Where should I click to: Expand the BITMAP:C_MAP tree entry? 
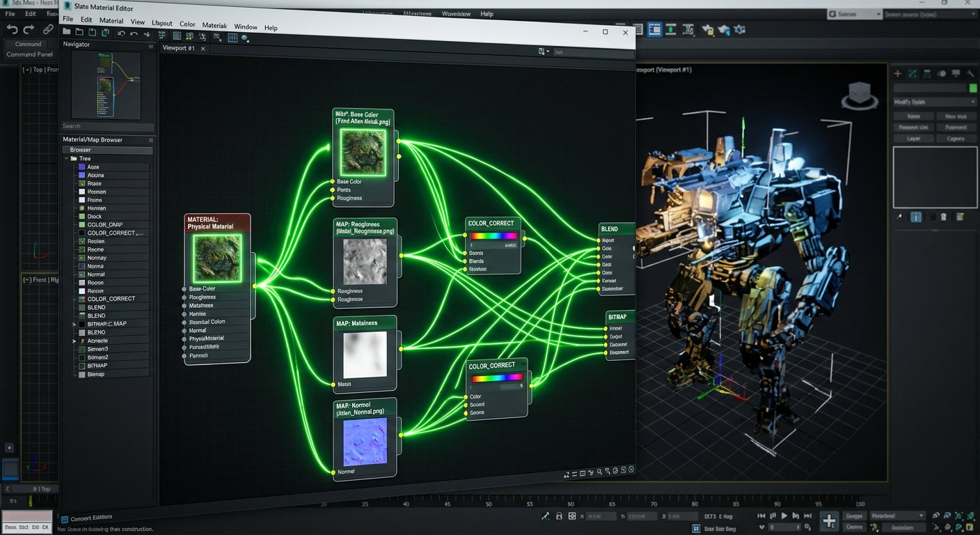click(x=74, y=325)
